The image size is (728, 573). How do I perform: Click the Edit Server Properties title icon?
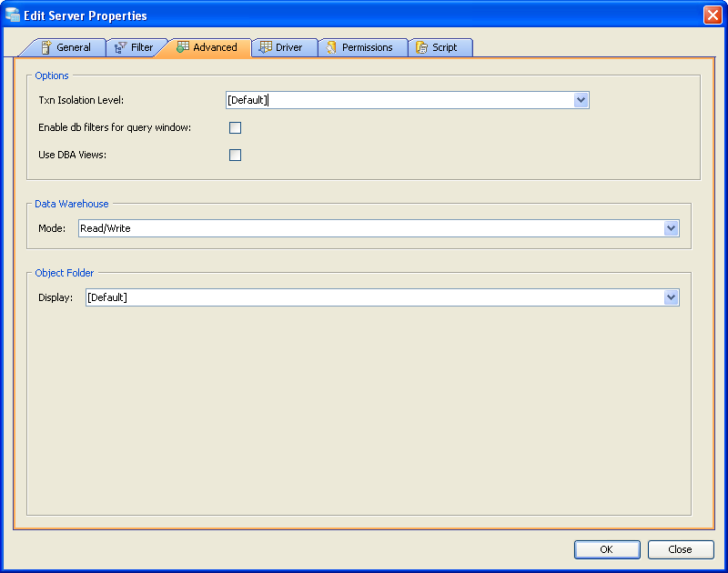pyautogui.click(x=13, y=15)
